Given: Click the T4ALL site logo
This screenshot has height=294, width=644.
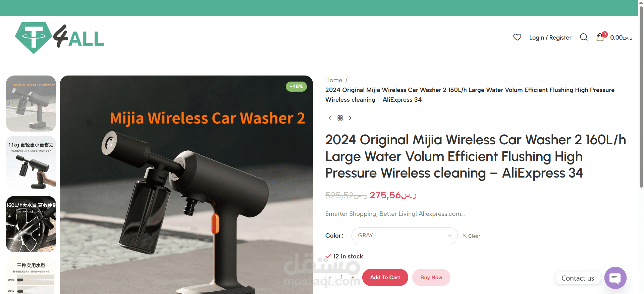Looking at the screenshot, I should pyautogui.click(x=60, y=38).
